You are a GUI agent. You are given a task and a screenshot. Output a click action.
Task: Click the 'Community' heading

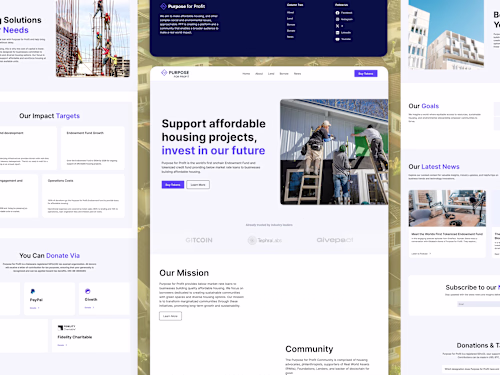coord(309,349)
